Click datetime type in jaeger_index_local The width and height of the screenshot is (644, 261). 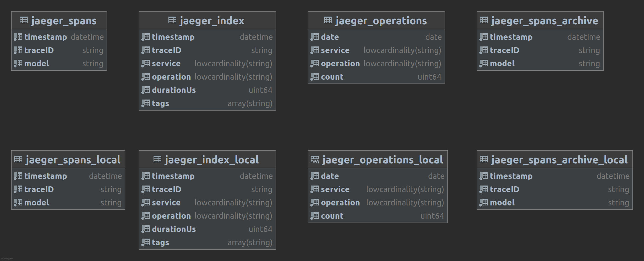point(256,176)
